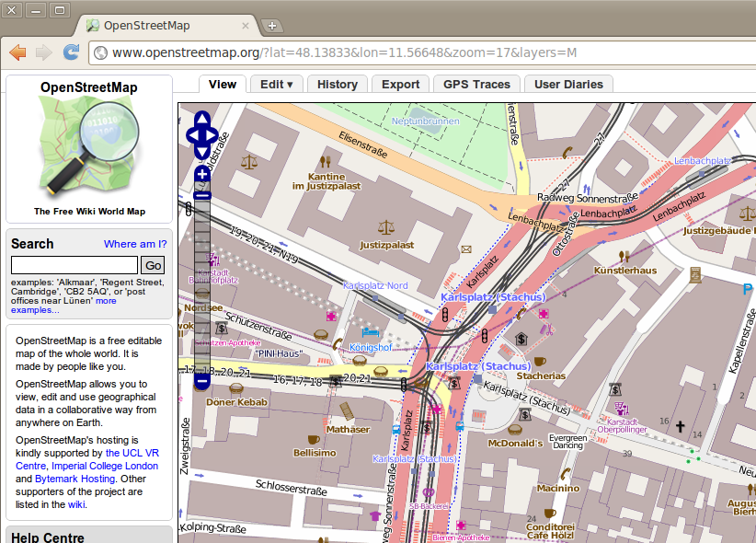Screen dimensions: 756x543
Task: Click the blue parking P icon
Action: [748, 289]
